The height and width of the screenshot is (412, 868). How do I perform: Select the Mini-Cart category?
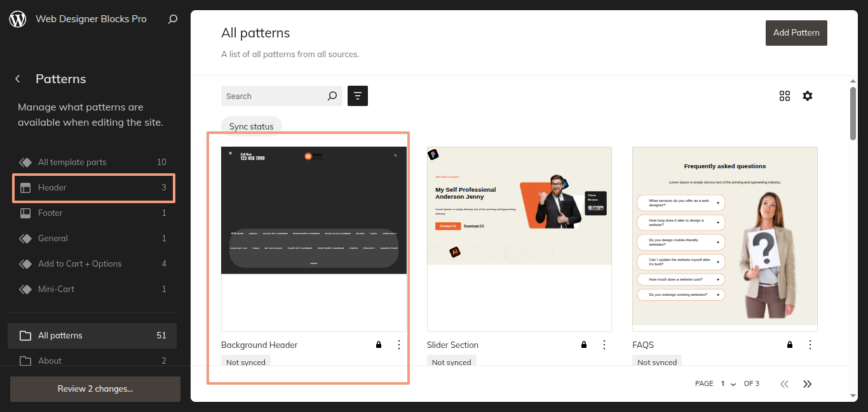[x=93, y=289]
